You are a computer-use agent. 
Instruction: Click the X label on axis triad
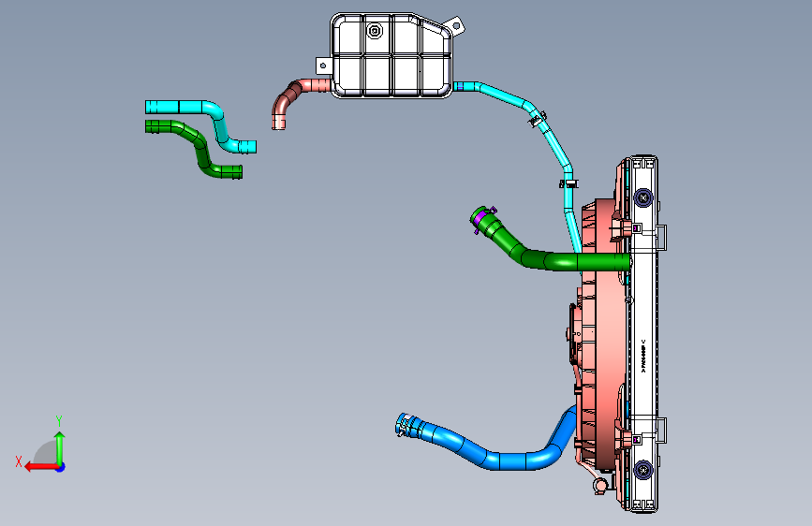[19, 461]
